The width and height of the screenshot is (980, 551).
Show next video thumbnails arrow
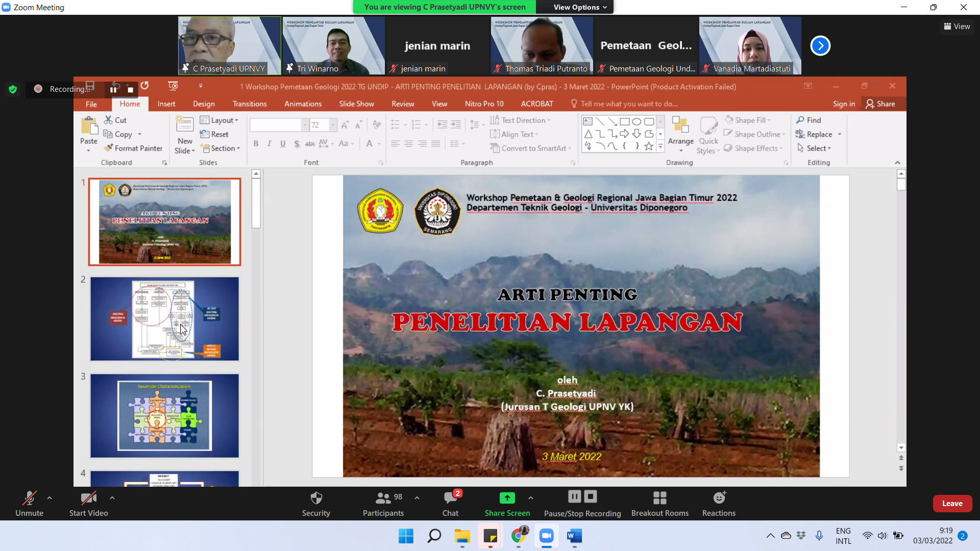point(820,46)
